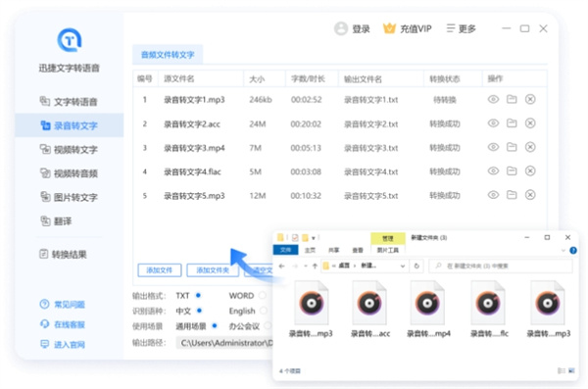The image size is (588, 389).
Task: Open output folder for 录音转文字2.acc
Action: [512, 123]
